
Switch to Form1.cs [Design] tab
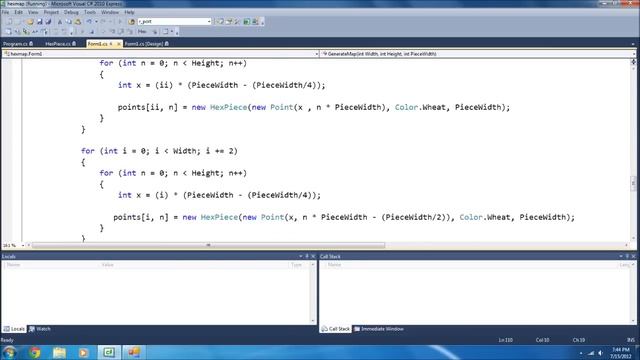pos(147,44)
